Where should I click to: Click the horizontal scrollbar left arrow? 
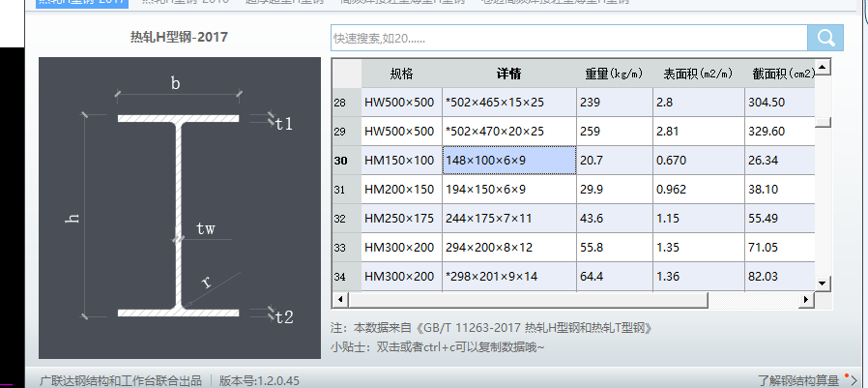click(340, 300)
